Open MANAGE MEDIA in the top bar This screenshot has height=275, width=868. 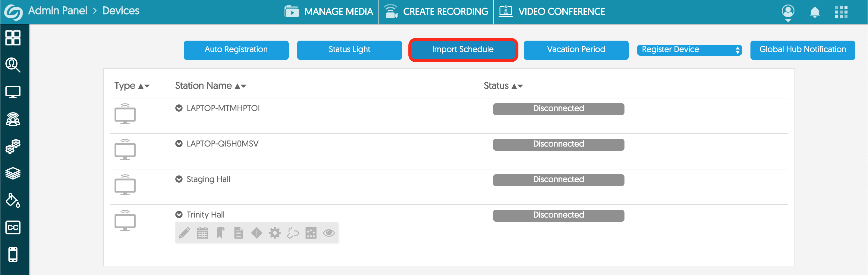(329, 12)
